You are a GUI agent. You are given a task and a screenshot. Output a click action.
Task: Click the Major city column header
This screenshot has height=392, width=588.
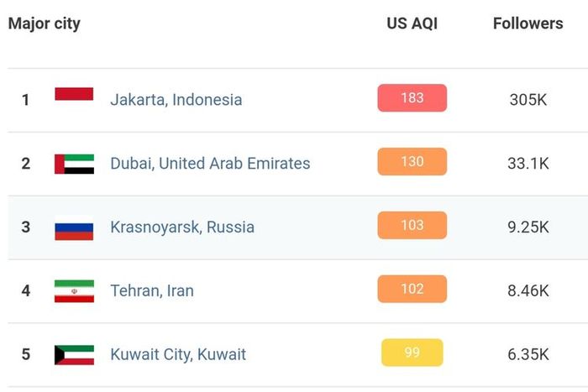[x=45, y=24]
